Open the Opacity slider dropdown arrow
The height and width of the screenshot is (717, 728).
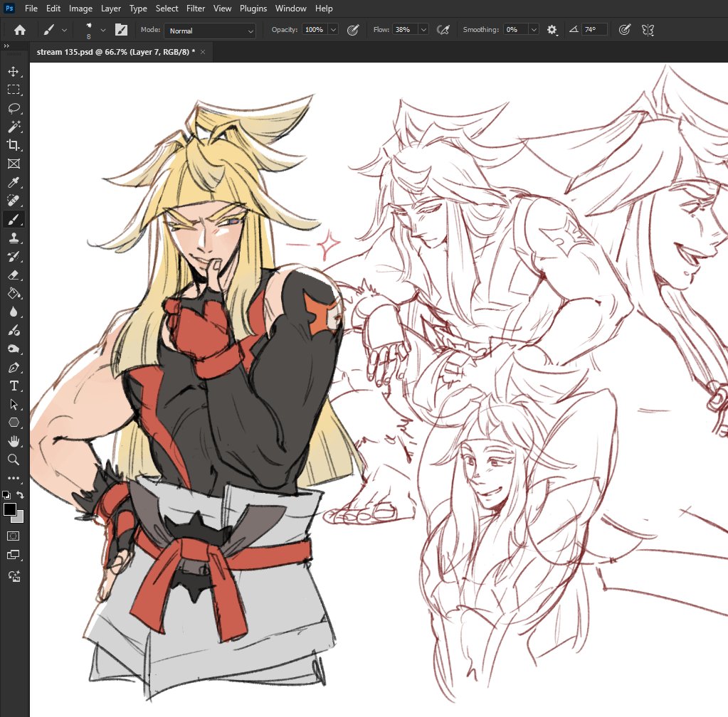coord(333,30)
